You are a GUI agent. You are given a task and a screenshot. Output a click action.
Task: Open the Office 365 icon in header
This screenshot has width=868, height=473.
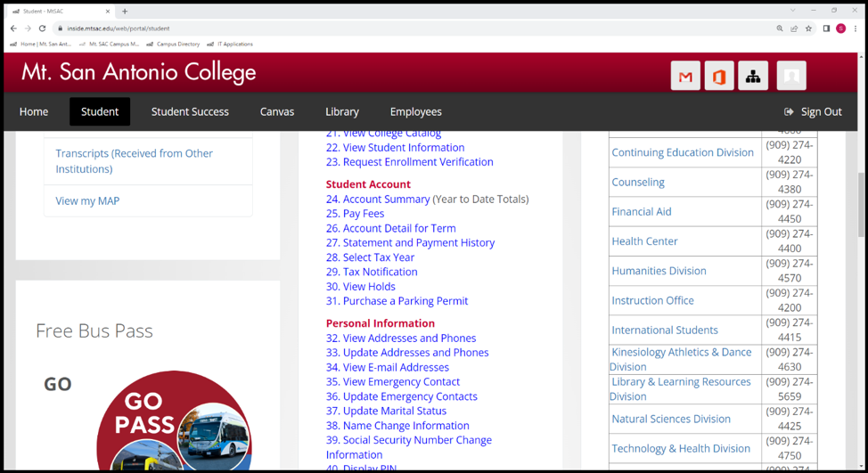tap(719, 76)
